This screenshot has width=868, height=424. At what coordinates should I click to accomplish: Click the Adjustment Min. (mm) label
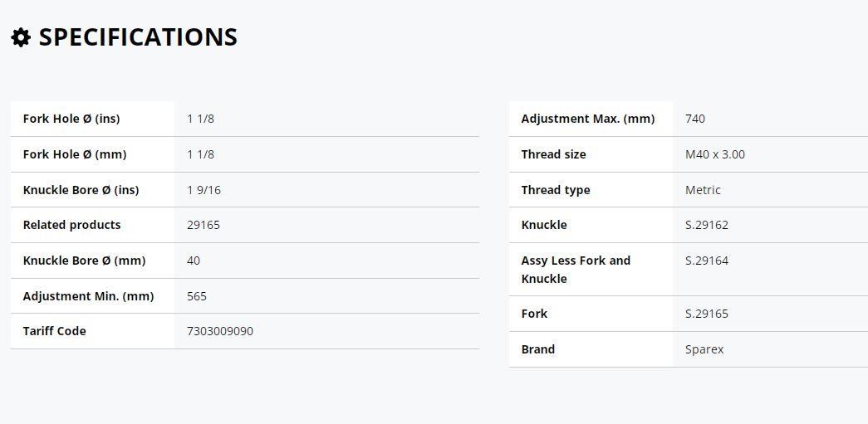click(x=88, y=296)
